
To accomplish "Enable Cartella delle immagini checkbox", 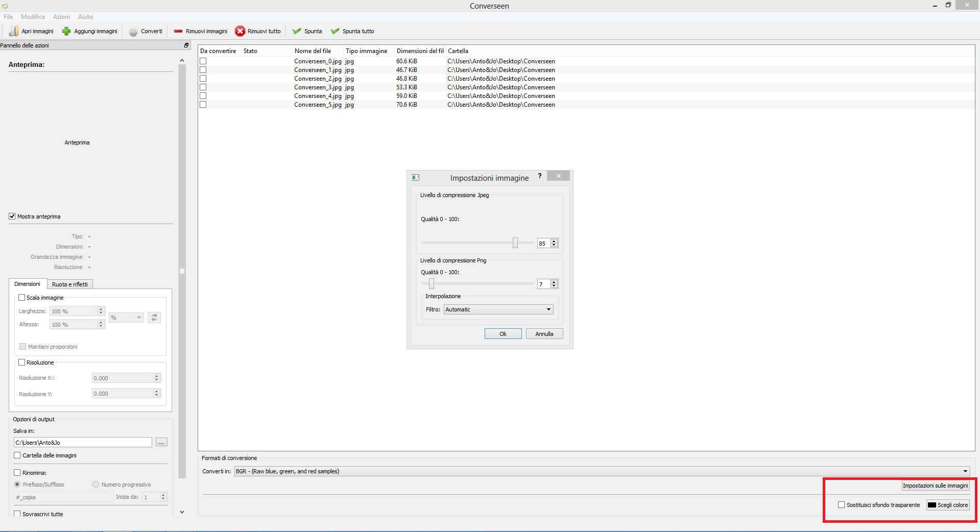I will [17, 455].
